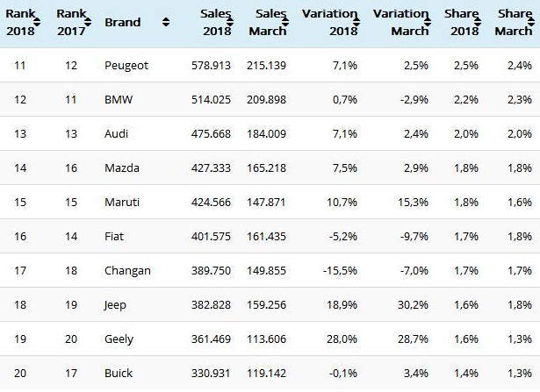
Task: Select the BMW brand cell
Action: click(x=118, y=99)
